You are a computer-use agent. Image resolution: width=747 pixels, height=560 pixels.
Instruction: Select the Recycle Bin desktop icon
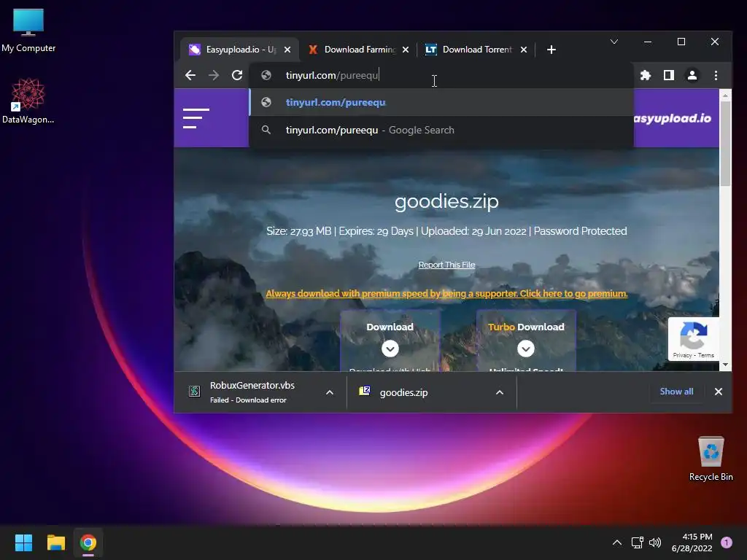tap(711, 459)
